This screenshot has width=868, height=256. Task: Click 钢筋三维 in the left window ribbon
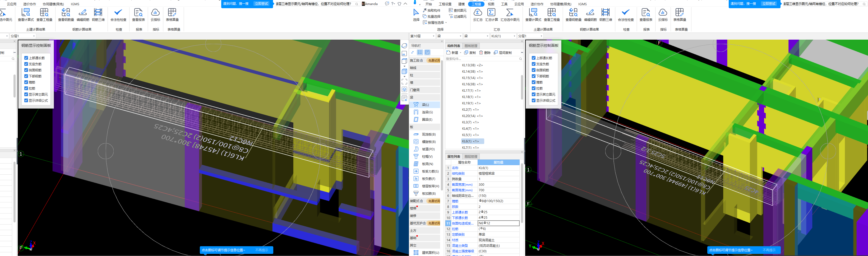click(98, 15)
